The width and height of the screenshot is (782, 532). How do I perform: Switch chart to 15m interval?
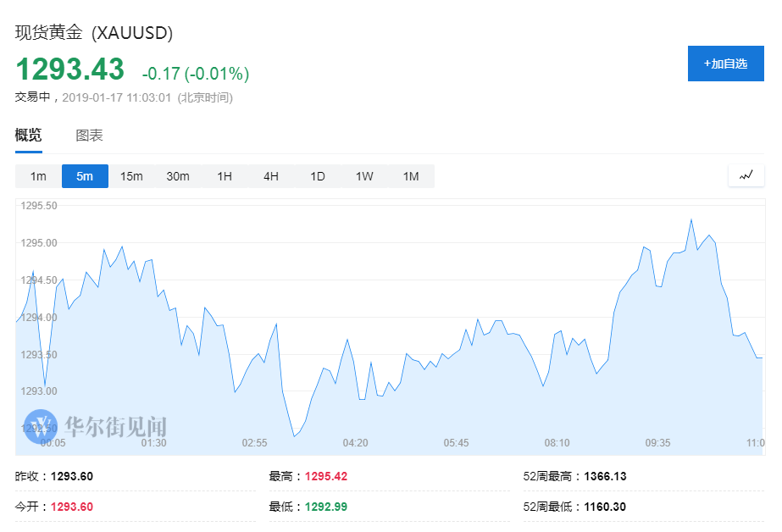(131, 176)
